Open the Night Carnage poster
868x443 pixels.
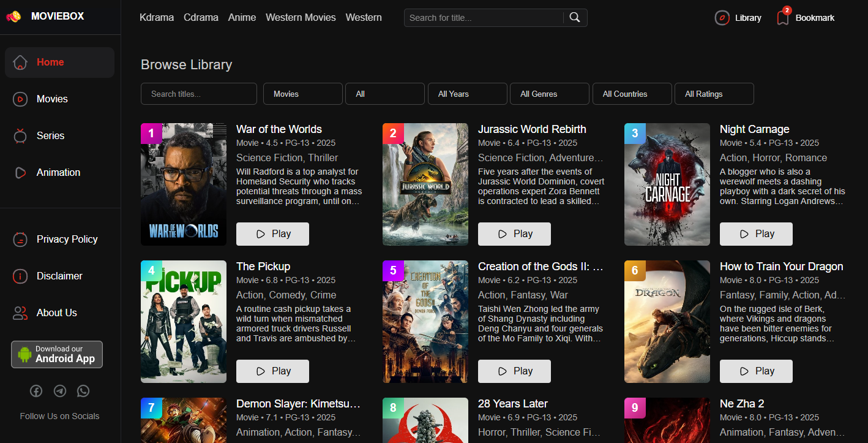pyautogui.click(x=667, y=184)
